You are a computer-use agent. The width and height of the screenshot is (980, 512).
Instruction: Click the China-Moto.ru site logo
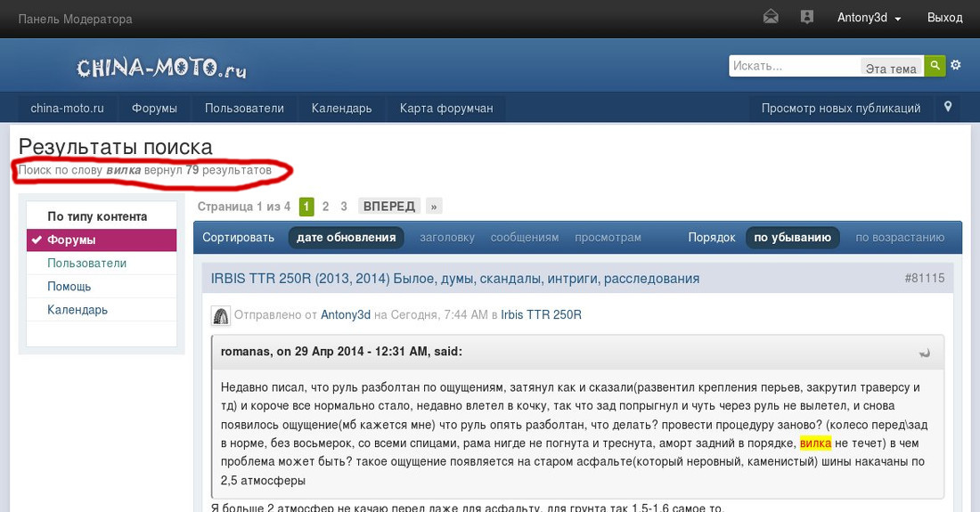tap(161, 68)
